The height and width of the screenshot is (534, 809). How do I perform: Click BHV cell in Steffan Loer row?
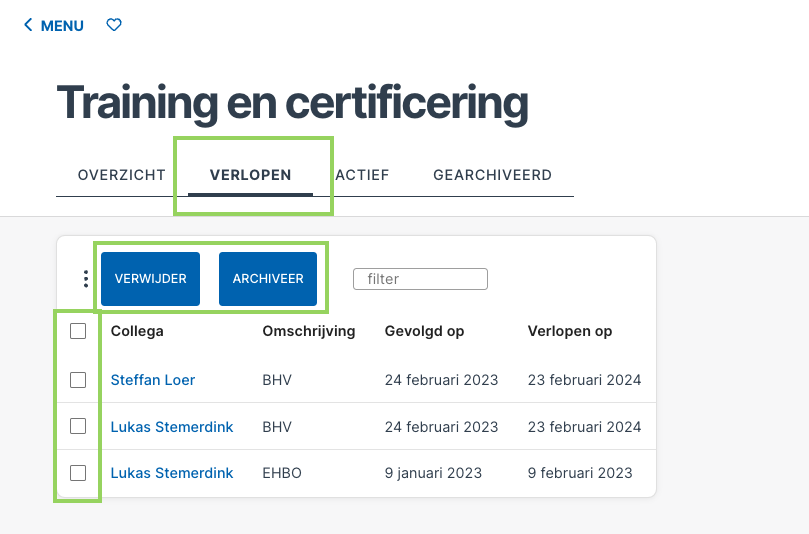[x=277, y=380]
